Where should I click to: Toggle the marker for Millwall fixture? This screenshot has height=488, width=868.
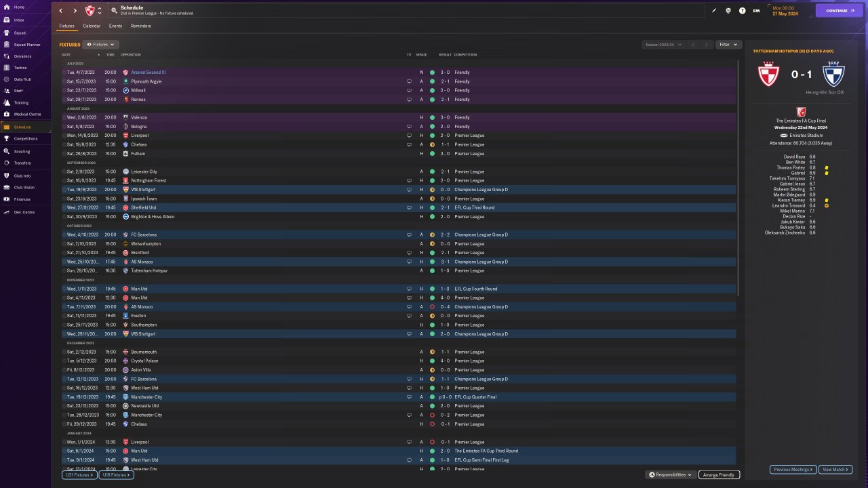[64, 90]
